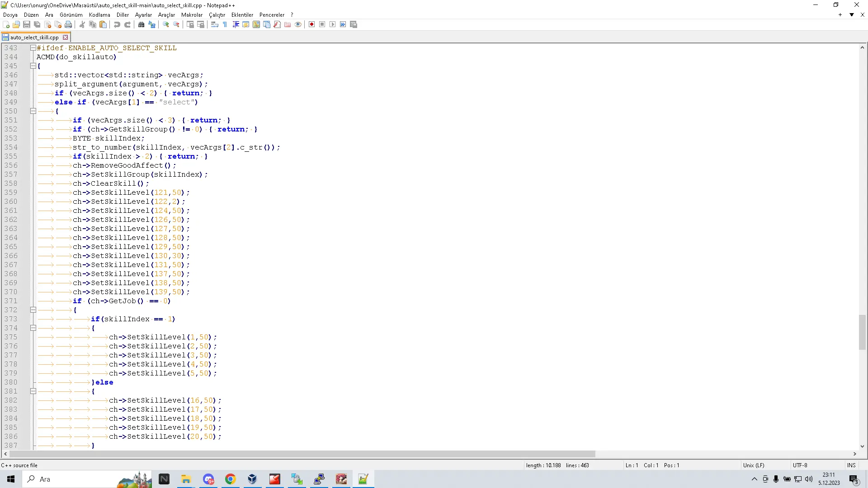Open the Document List panel icon
The height and width of the screenshot is (488, 868).
267,24
